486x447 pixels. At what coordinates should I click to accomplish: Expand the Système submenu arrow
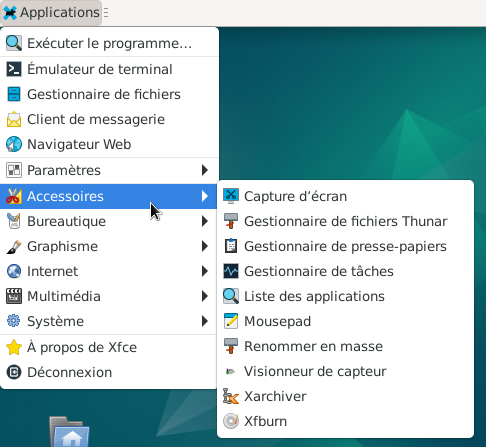(205, 321)
